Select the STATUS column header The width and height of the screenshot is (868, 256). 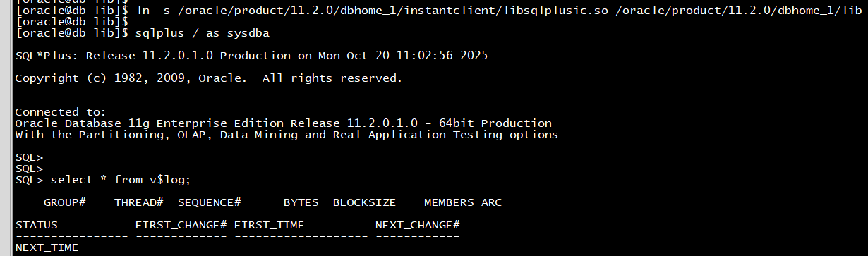click(x=36, y=225)
